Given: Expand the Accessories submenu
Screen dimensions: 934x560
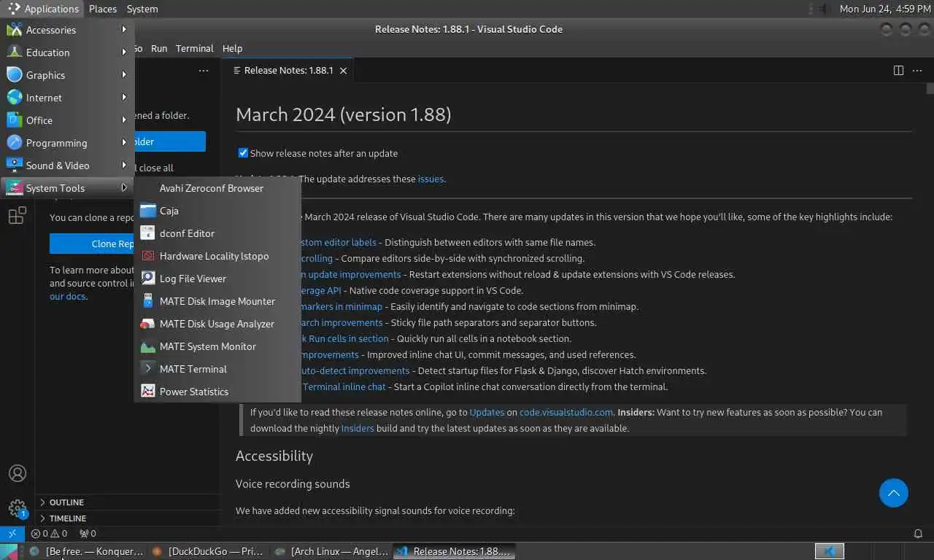Looking at the screenshot, I should (67, 30).
